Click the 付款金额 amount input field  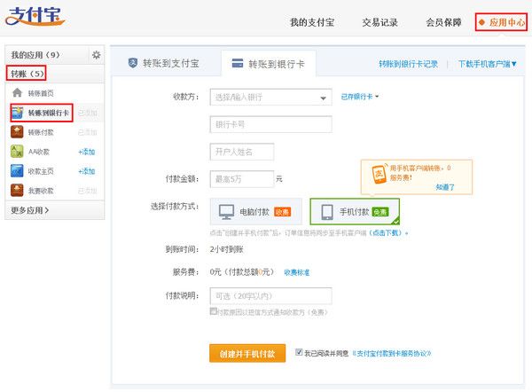[240, 179]
